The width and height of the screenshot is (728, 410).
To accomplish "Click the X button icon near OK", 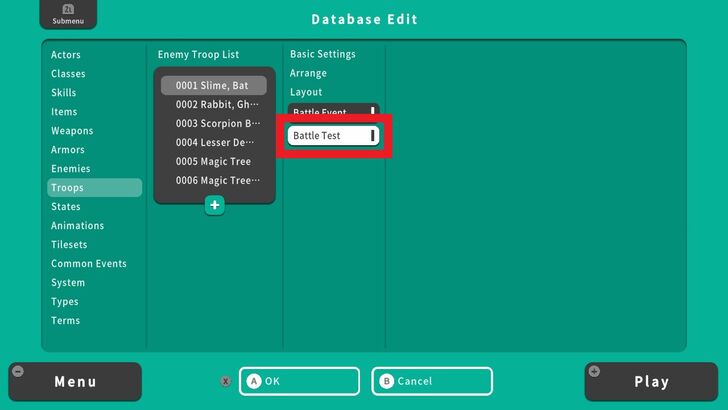I will (226, 381).
